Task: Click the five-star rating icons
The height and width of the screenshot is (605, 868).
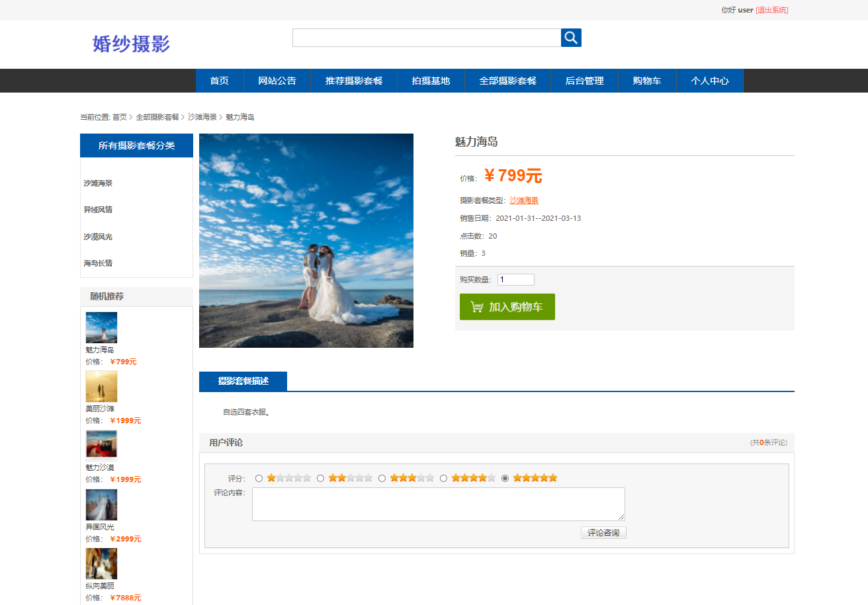Action: (x=534, y=477)
